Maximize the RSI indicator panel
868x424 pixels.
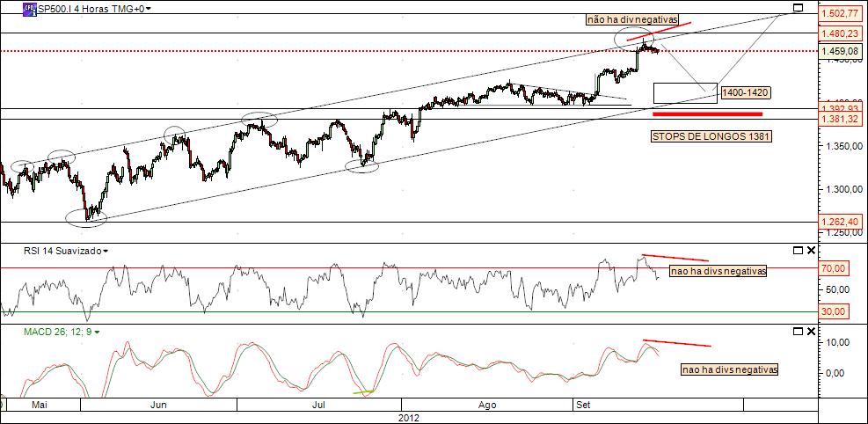[x=798, y=250]
